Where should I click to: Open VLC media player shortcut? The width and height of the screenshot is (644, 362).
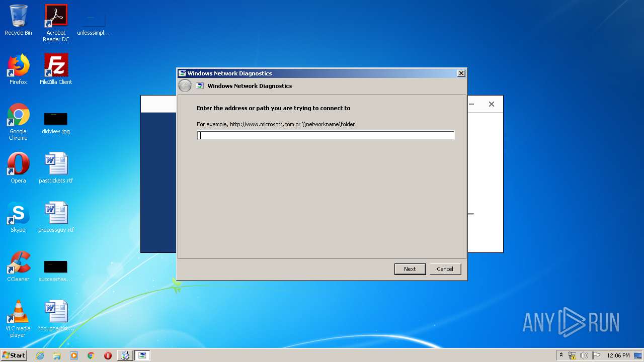[18, 319]
